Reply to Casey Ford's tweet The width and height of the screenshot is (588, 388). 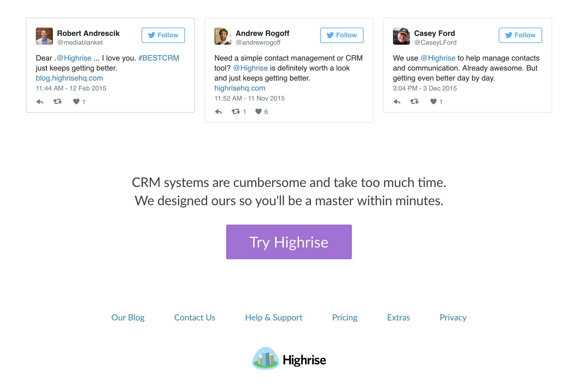pyautogui.click(x=397, y=102)
